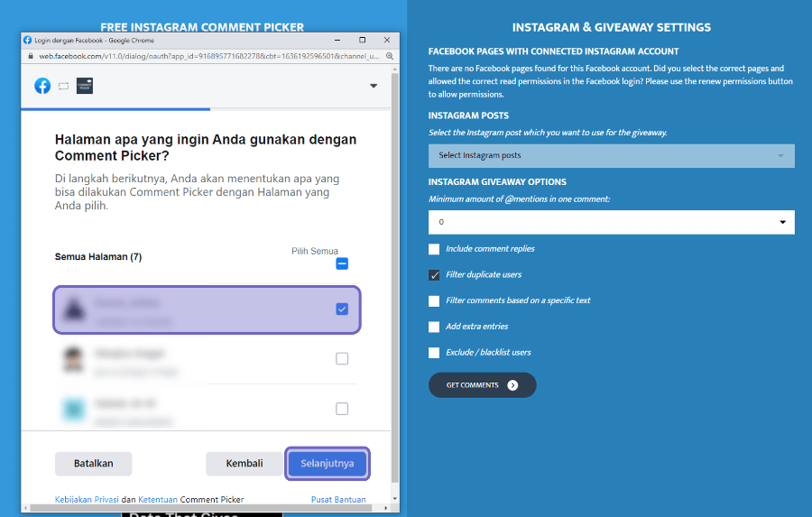Open the Kebijakan Privasi link
The image size is (812, 517).
coord(87,499)
